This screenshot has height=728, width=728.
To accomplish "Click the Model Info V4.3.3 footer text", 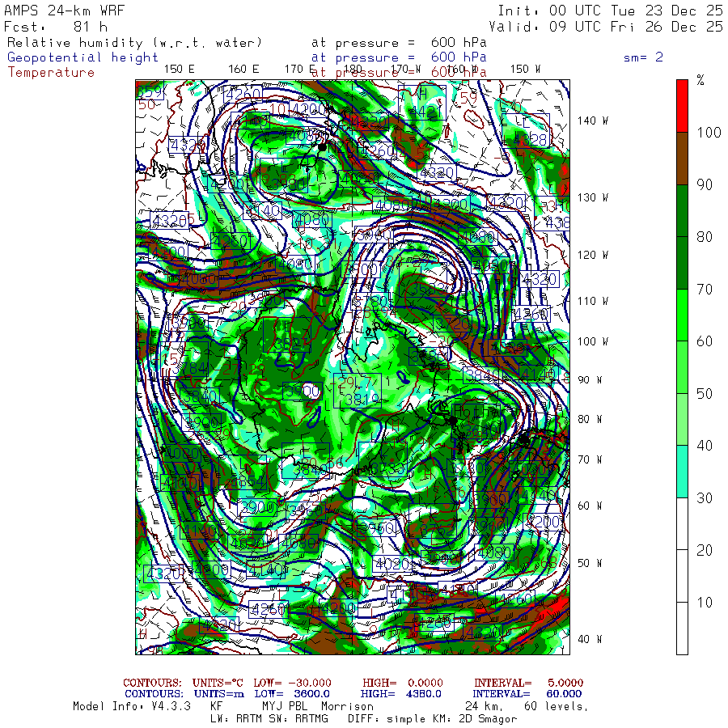I will (x=131, y=706).
